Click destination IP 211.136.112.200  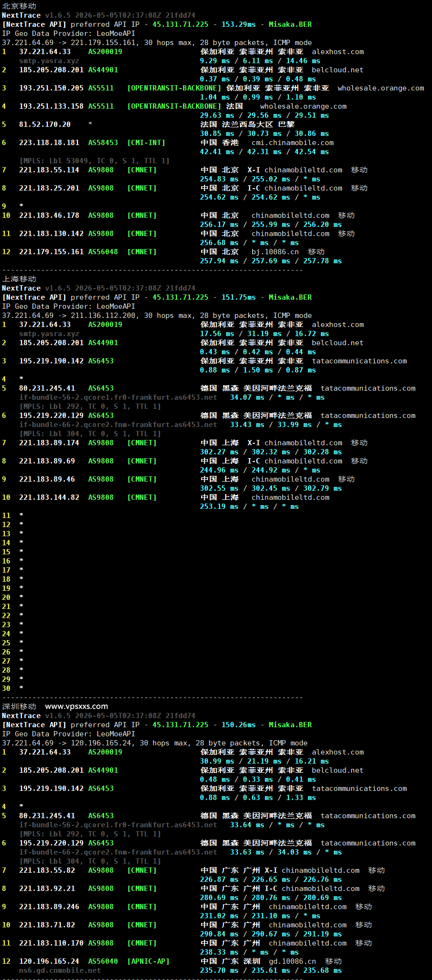(x=103, y=315)
